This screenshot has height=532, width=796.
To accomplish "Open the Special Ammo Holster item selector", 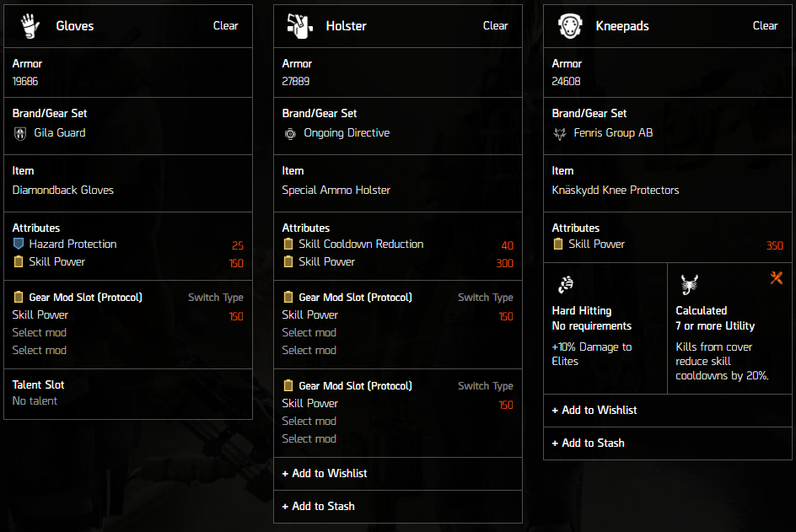I will point(397,183).
